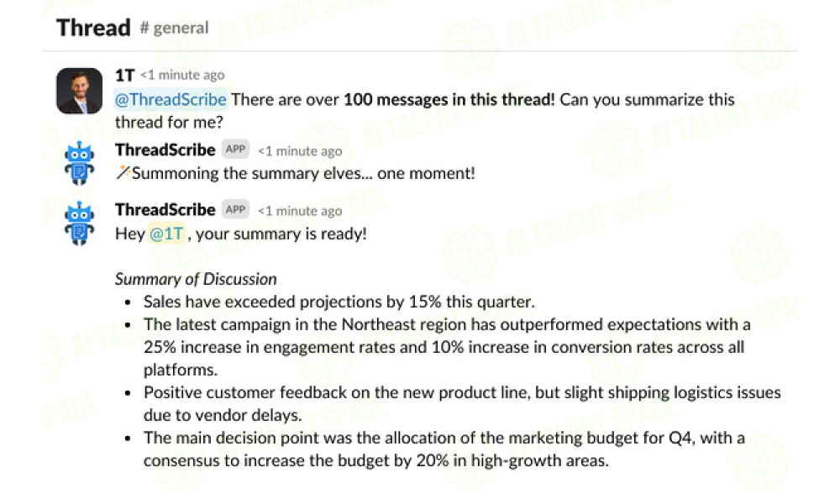The image size is (840, 504).
Task: Click the APP badge on summary message
Action: pos(235,209)
